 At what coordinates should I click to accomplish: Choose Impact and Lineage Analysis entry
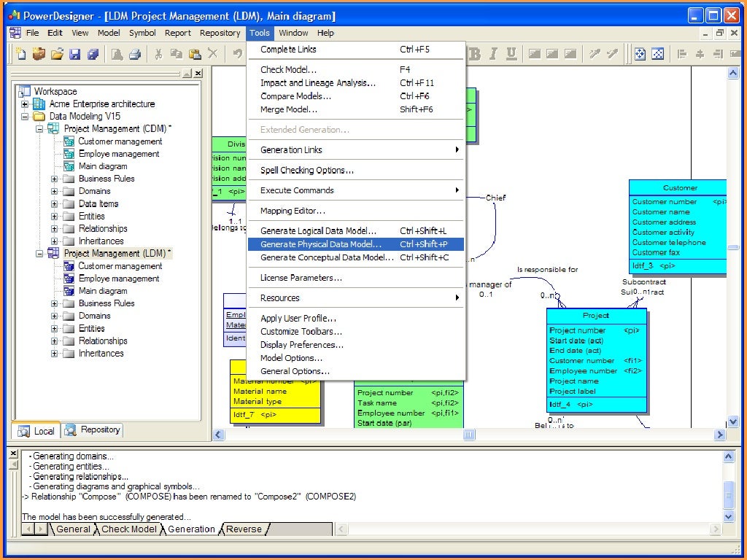(355, 83)
